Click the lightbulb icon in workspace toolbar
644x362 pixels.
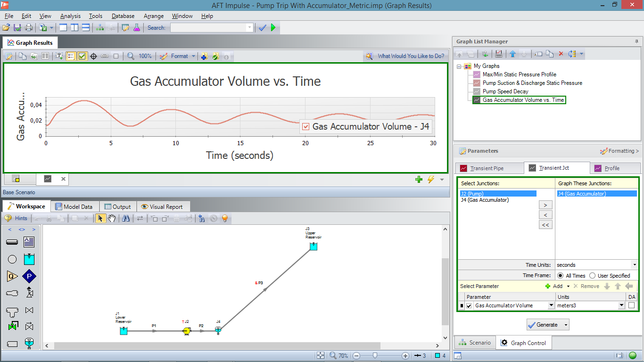pyautogui.click(x=225, y=218)
